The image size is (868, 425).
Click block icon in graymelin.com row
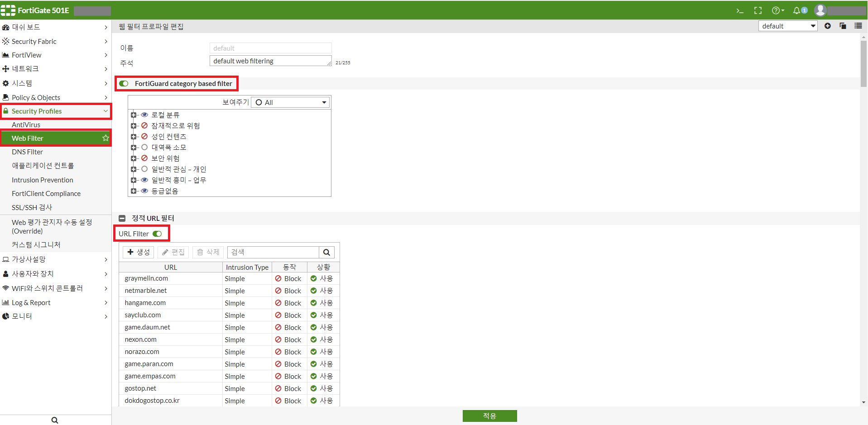(x=278, y=278)
